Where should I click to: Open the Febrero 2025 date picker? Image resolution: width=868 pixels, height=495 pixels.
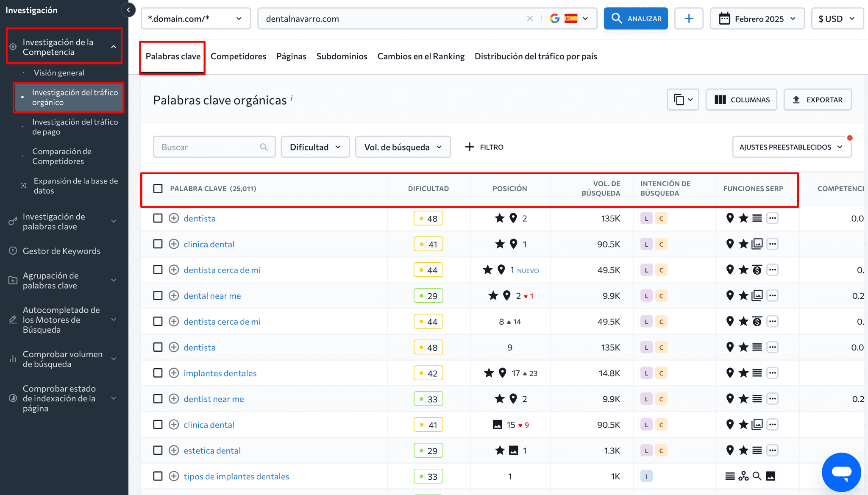[x=757, y=19]
